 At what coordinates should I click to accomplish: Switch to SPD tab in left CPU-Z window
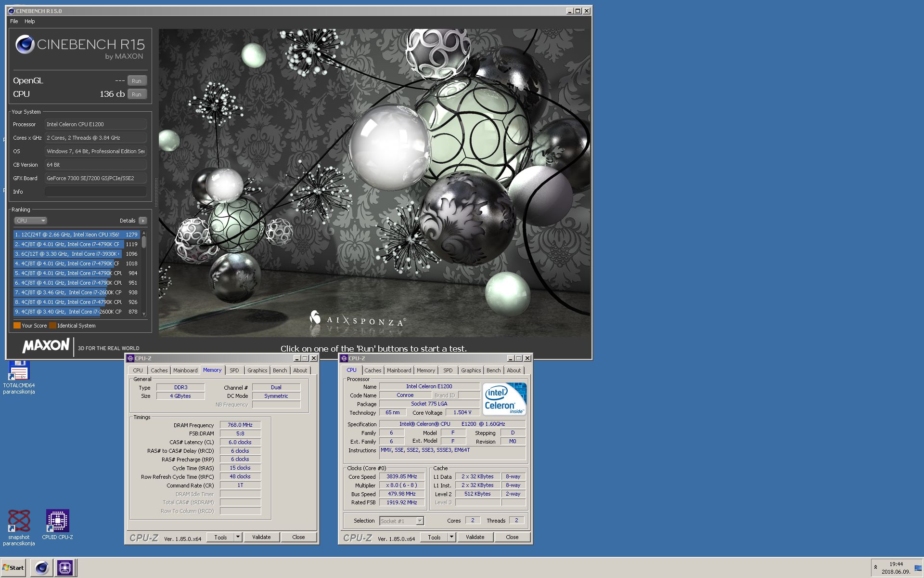[234, 370]
